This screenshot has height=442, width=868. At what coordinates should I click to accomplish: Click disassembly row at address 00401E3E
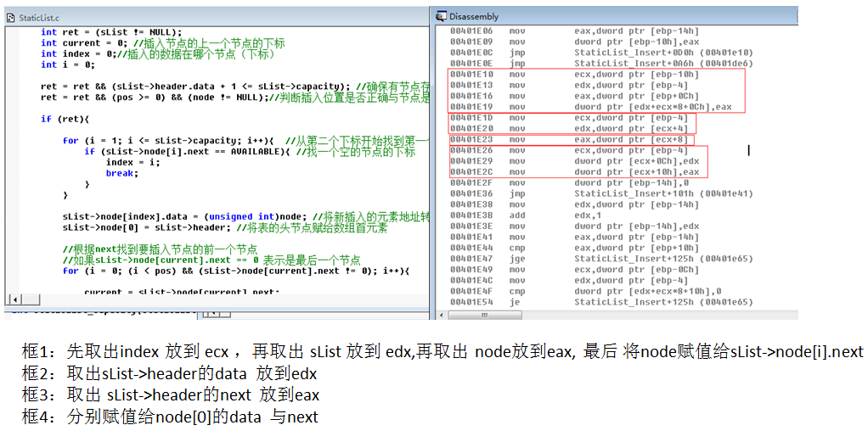tap(574, 227)
